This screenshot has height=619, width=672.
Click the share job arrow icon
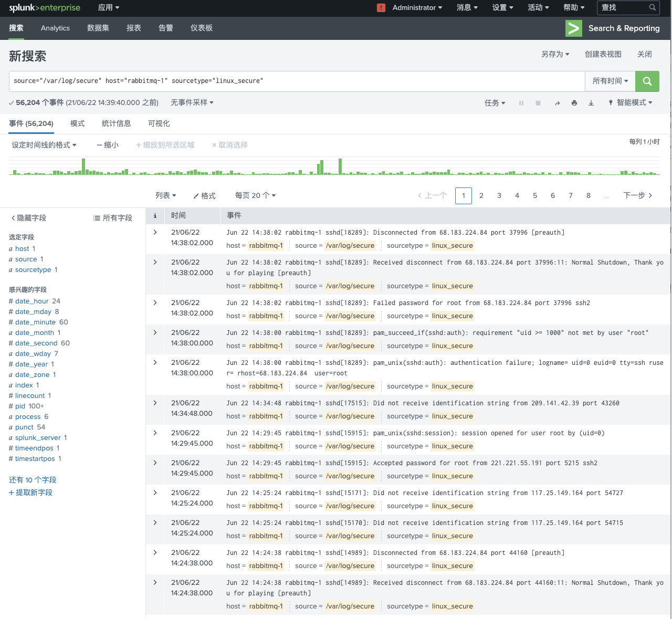coord(557,103)
